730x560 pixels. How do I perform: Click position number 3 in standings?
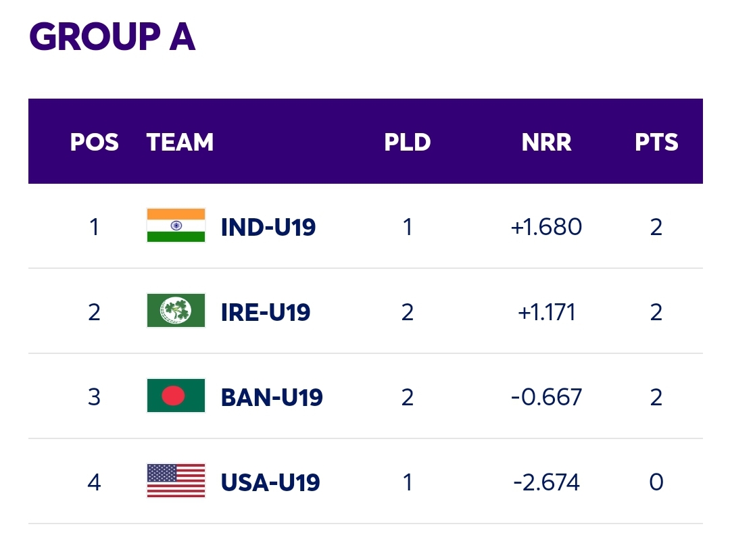(x=94, y=397)
